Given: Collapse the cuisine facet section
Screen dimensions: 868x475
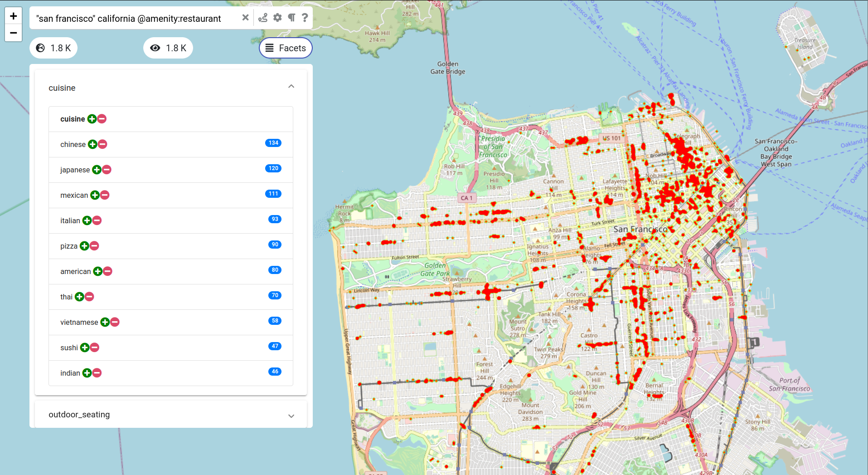Looking at the screenshot, I should (x=291, y=87).
